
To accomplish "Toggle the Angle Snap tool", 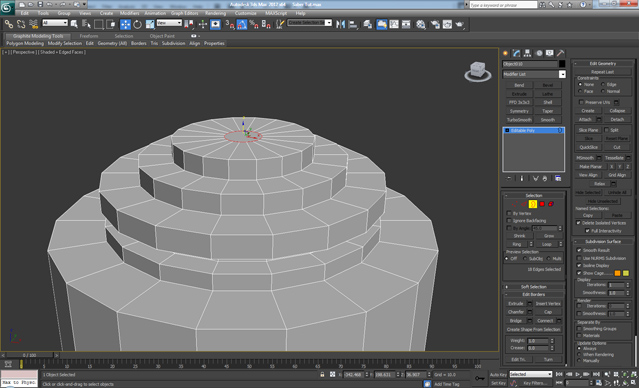I will click(242, 24).
